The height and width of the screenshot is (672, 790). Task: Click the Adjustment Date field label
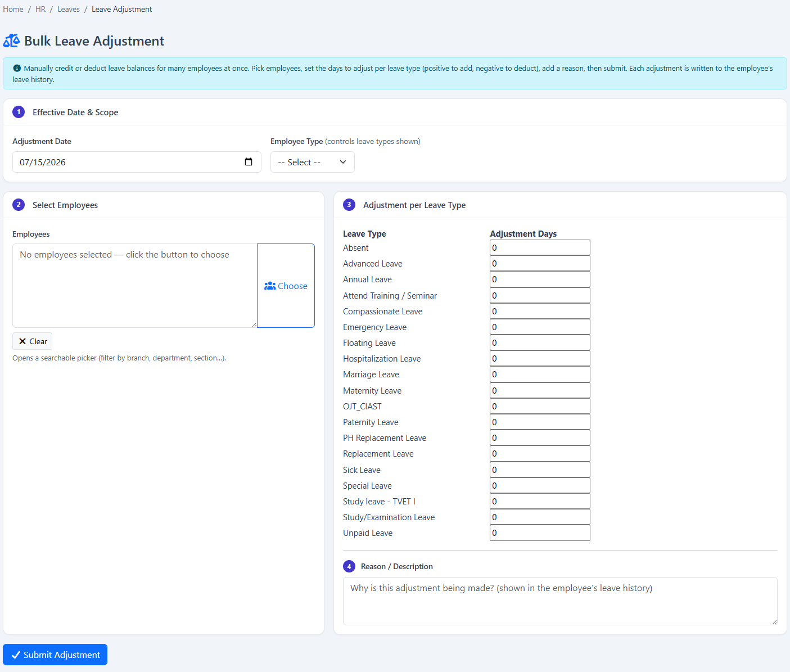click(42, 141)
